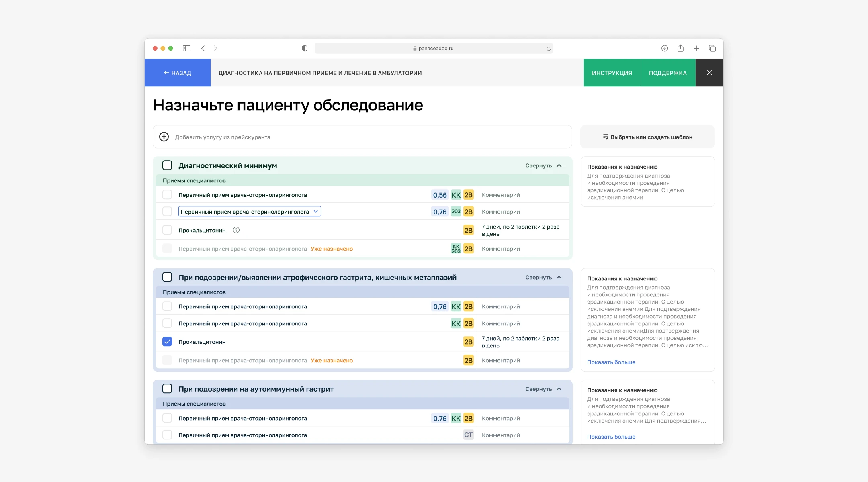868x482 pixels.
Task: Click the plus icon to add a service
Action: 164,137
